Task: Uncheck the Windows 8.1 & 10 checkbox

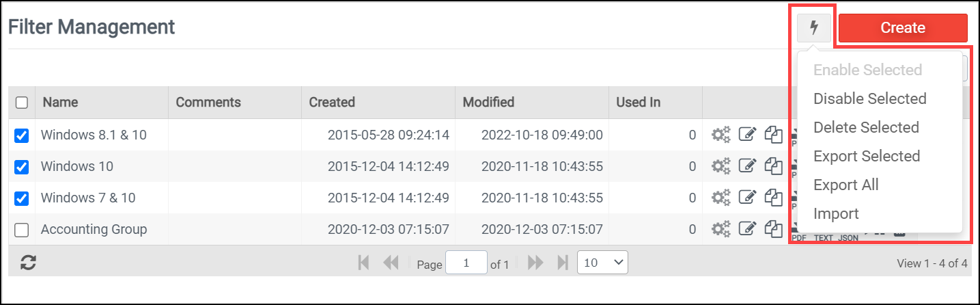Action: click(22, 135)
